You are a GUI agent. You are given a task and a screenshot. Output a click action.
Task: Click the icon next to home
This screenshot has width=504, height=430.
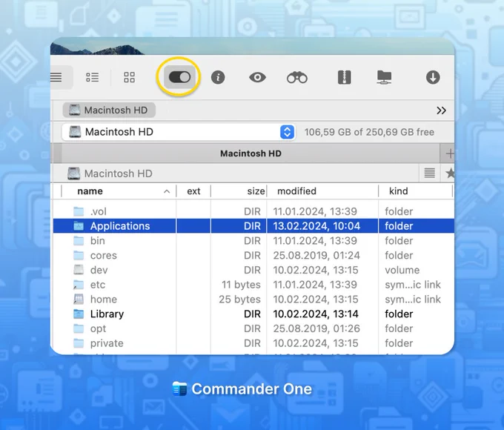coord(79,299)
